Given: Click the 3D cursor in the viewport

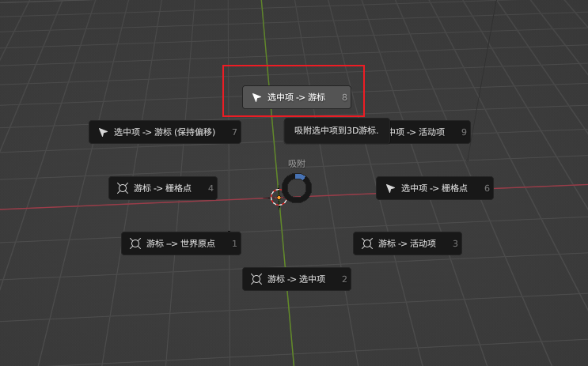Looking at the screenshot, I should pos(279,198).
